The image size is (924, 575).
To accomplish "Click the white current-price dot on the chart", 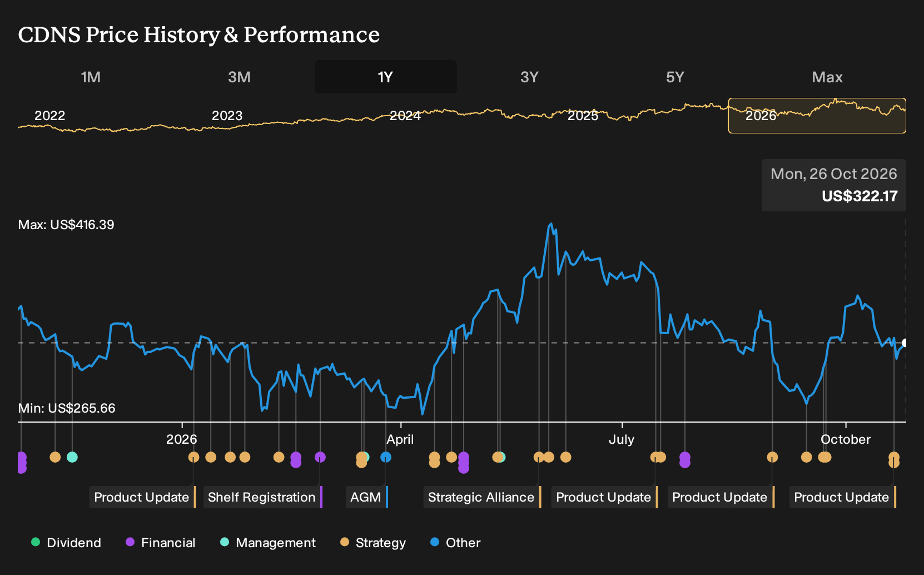I will pyautogui.click(x=905, y=343).
